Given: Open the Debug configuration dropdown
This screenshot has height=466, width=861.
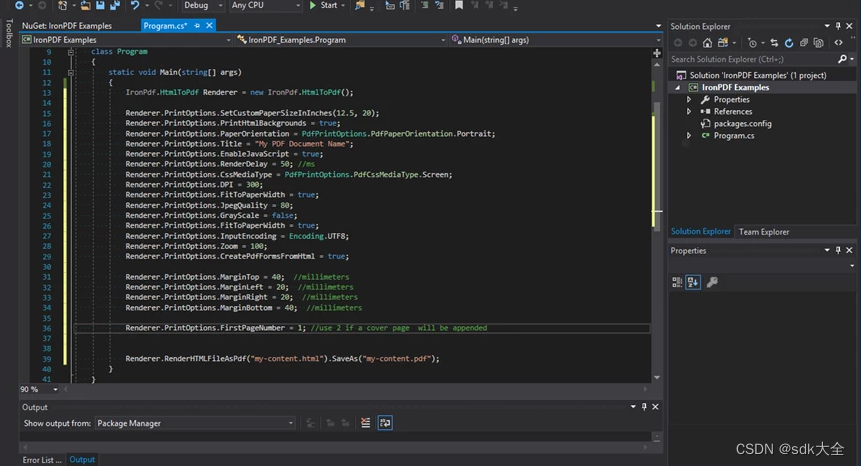Looking at the screenshot, I should pos(201,6).
